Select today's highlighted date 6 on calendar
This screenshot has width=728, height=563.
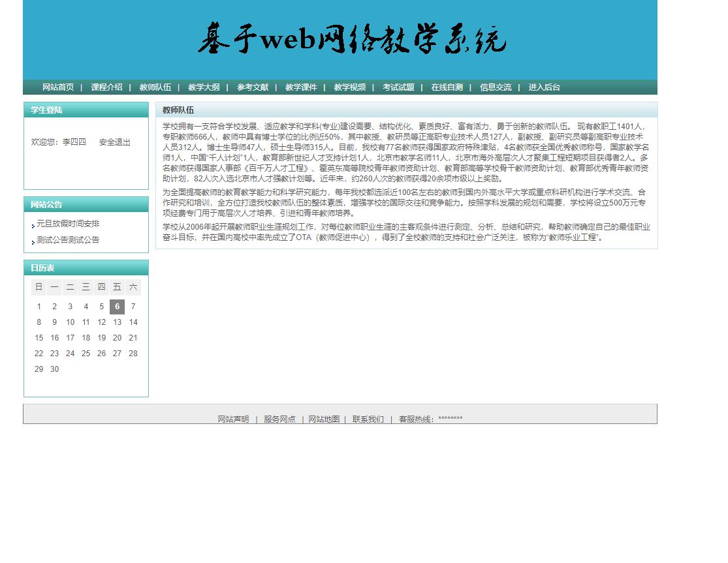click(x=117, y=305)
